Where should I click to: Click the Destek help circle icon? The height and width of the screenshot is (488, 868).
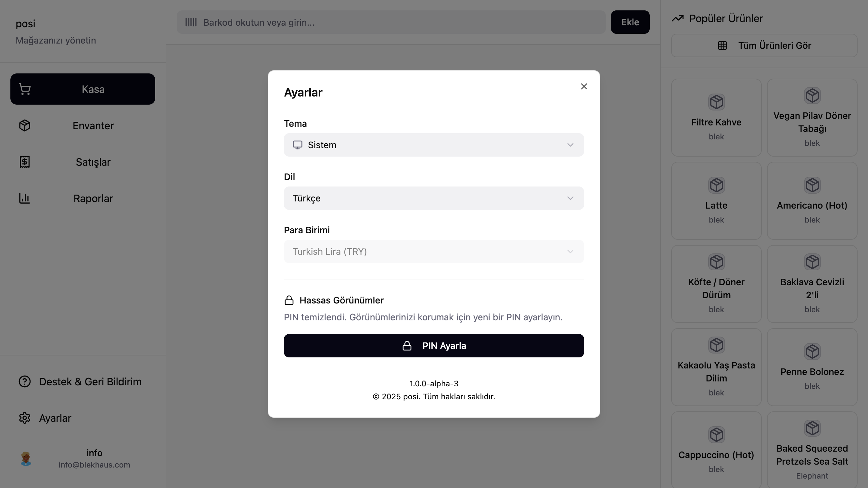tap(25, 381)
